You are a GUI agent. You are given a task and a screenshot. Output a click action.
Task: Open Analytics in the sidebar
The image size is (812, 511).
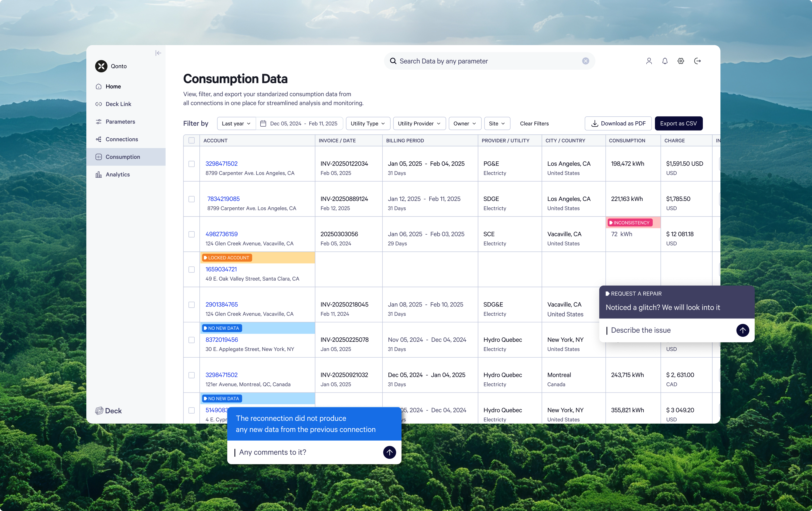126,174
